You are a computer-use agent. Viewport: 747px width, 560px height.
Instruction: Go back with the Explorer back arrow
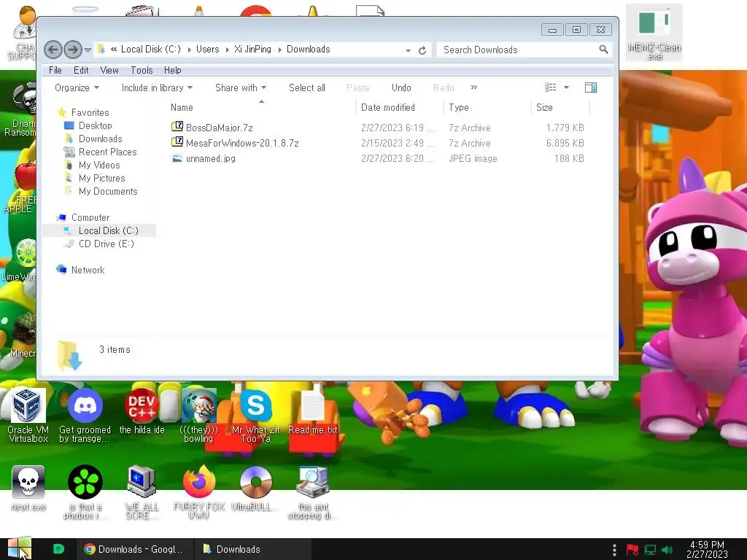coord(53,50)
